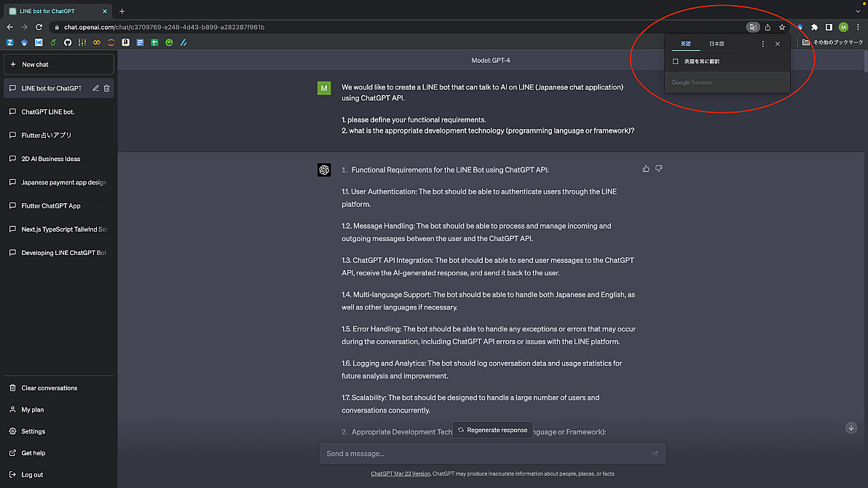Click Clear conversations
Viewport: 868px width, 488px height.
59,387
